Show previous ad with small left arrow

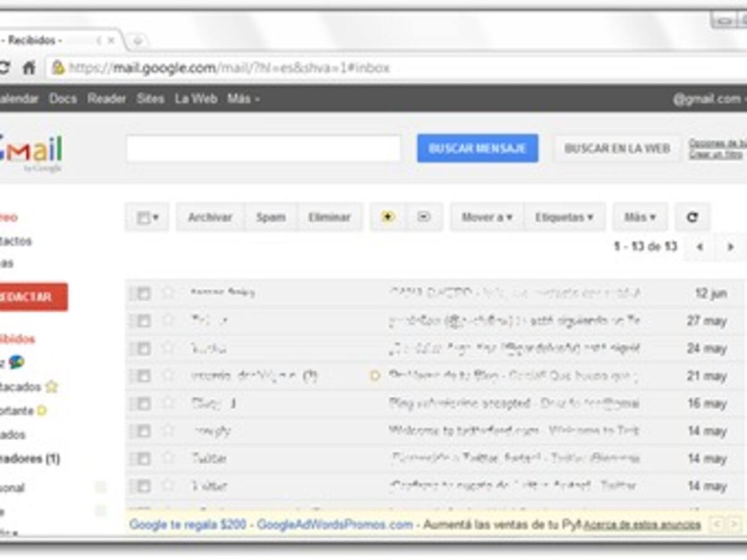coord(716,525)
